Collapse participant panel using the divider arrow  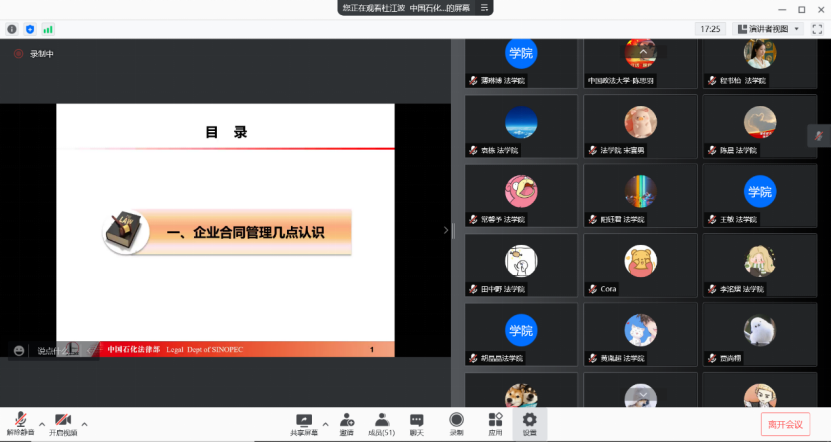[x=446, y=230]
